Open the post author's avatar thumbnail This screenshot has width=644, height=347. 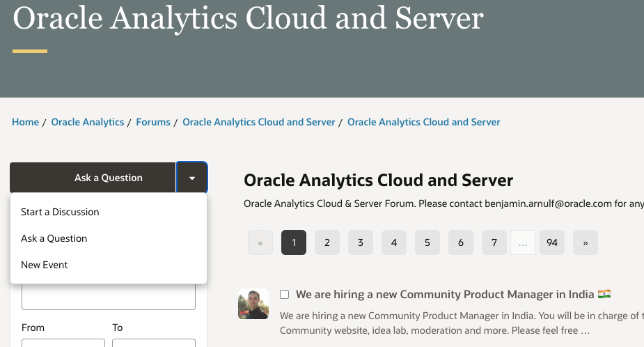click(253, 304)
